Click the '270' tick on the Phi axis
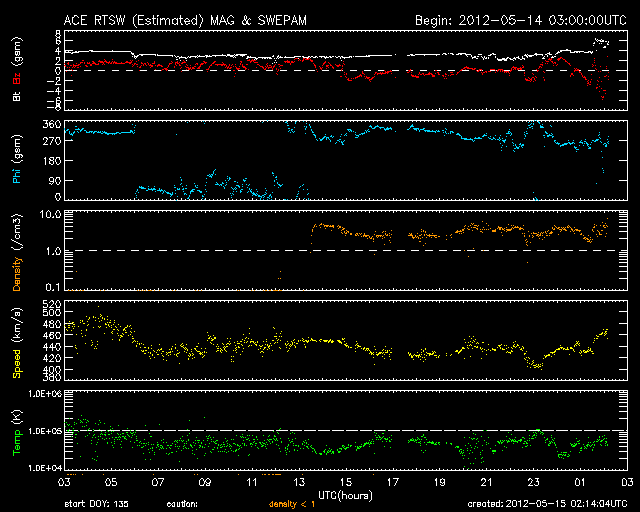The image size is (640, 512). 52,142
